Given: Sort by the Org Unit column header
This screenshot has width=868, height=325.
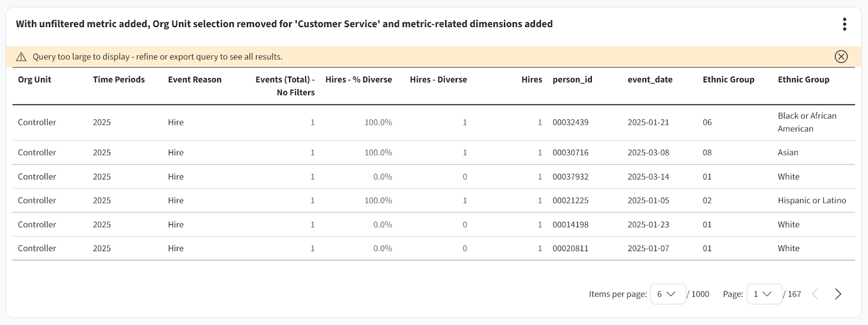Looking at the screenshot, I should (x=35, y=80).
